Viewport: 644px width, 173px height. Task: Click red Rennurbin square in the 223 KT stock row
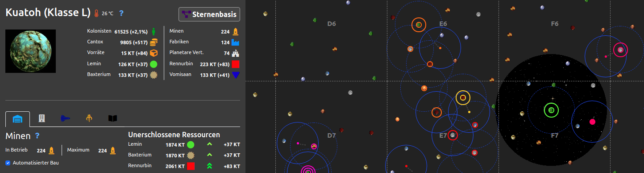point(236,64)
